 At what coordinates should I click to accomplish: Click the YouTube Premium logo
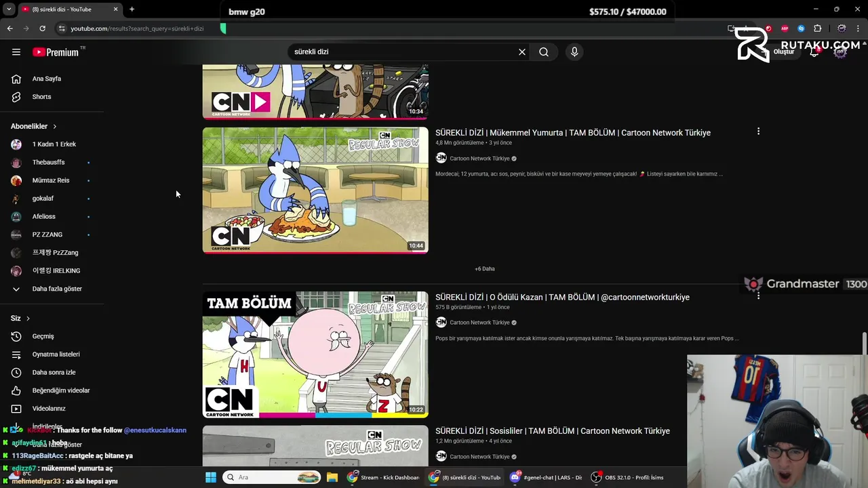point(56,52)
